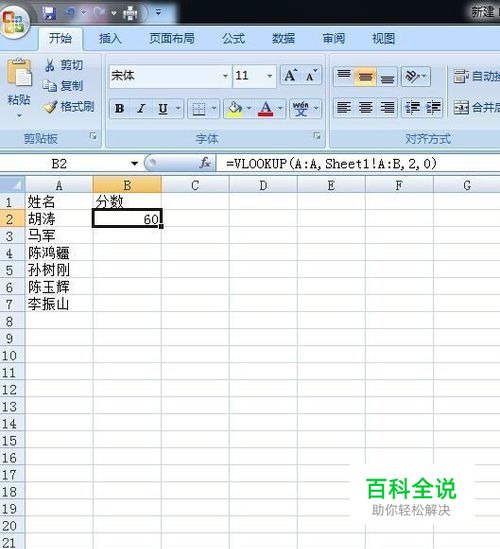The image size is (500, 549).
Task: Go to the 审阅 tab
Action: click(x=333, y=38)
